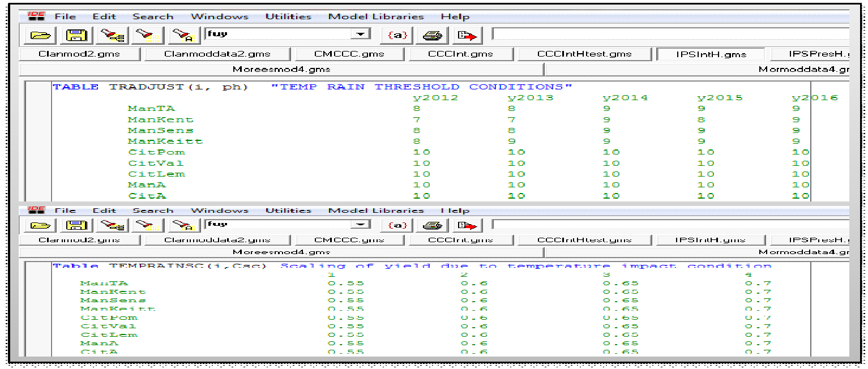Click the 'fuy' search text box, upper window
The width and height of the screenshot is (868, 369).
(x=278, y=35)
